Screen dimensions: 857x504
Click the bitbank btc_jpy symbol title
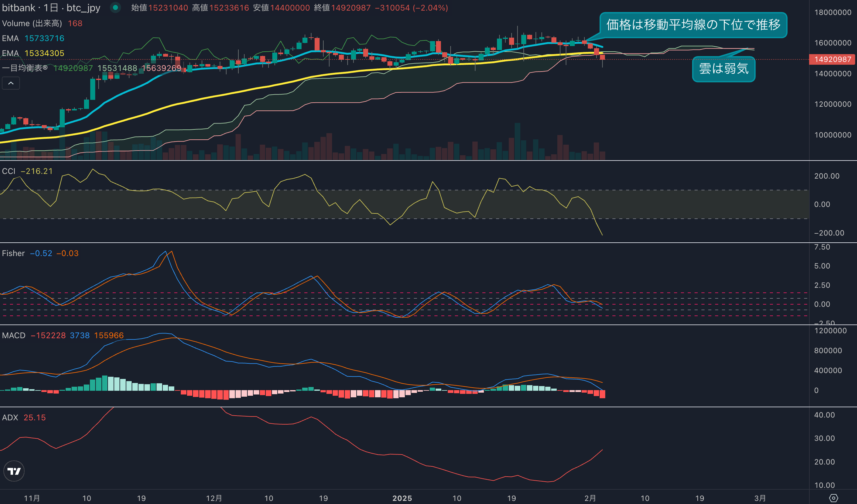[x=51, y=7]
